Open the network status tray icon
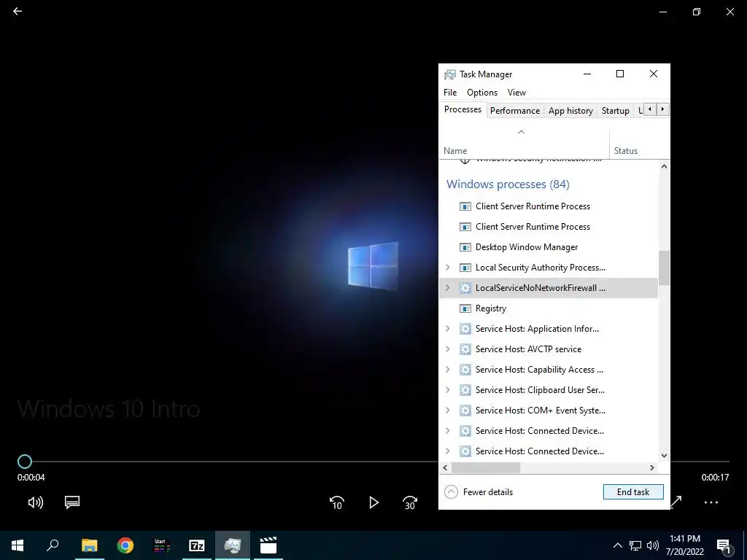The width and height of the screenshot is (747, 560). click(x=635, y=545)
